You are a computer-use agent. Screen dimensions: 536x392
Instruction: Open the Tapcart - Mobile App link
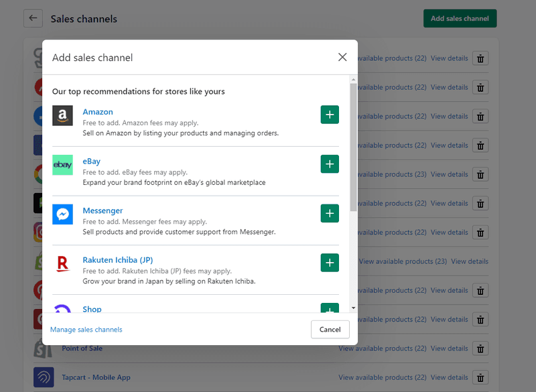(96, 377)
